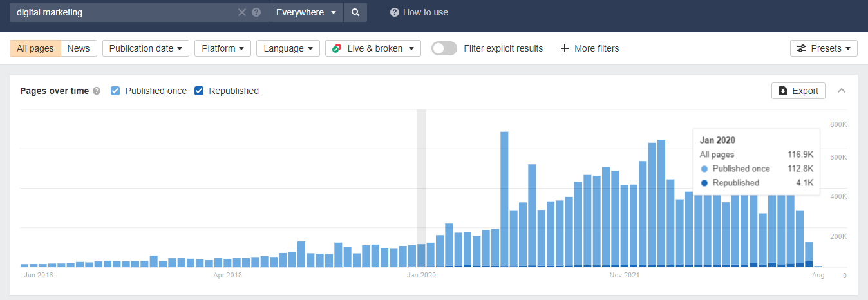Click the 200K axis value
Image resolution: width=868 pixels, height=300 pixels.
point(838,237)
